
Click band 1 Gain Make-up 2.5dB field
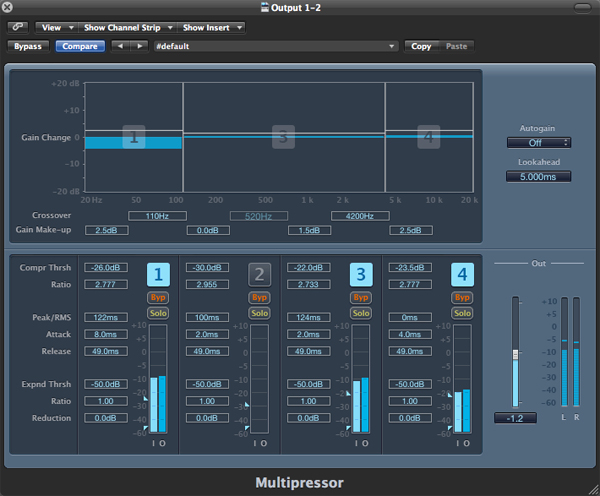tap(107, 230)
